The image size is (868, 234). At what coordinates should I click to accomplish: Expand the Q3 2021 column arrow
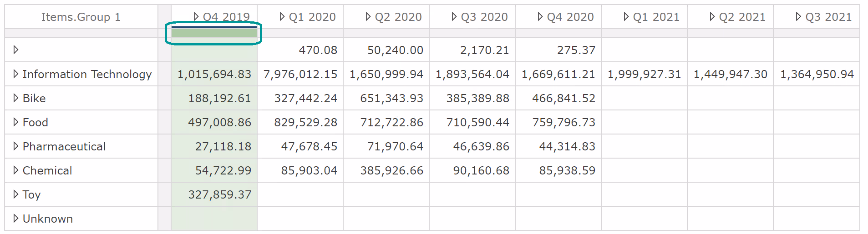pyautogui.click(x=798, y=17)
